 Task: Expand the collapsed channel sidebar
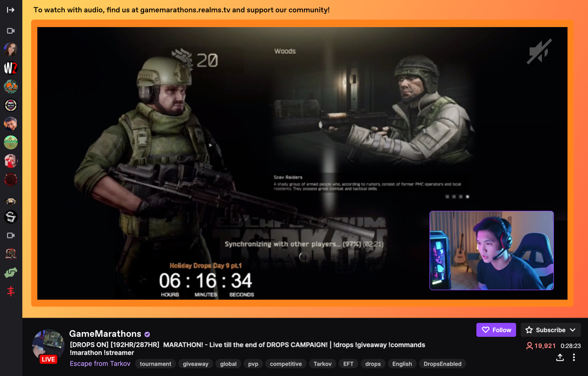coord(11,10)
